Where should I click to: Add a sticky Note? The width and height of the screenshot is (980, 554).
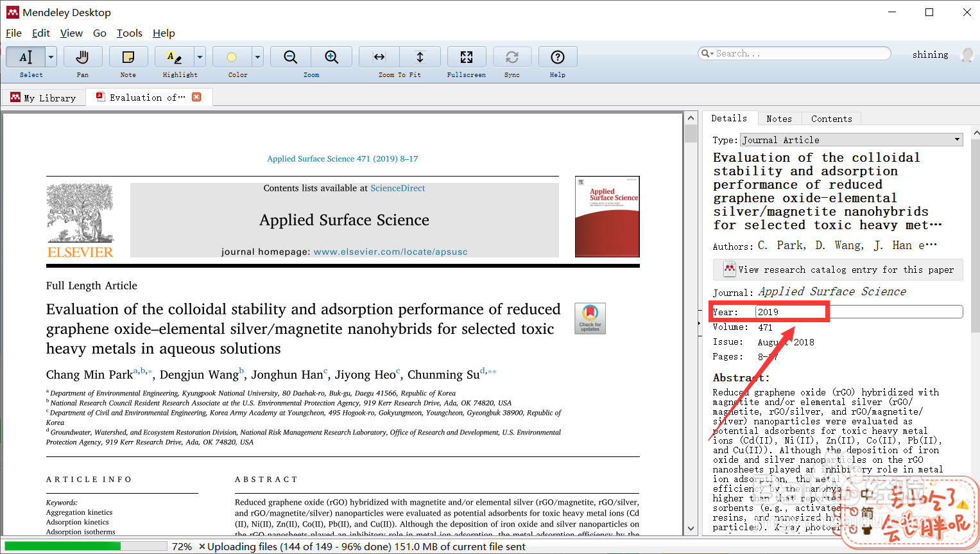coord(128,57)
